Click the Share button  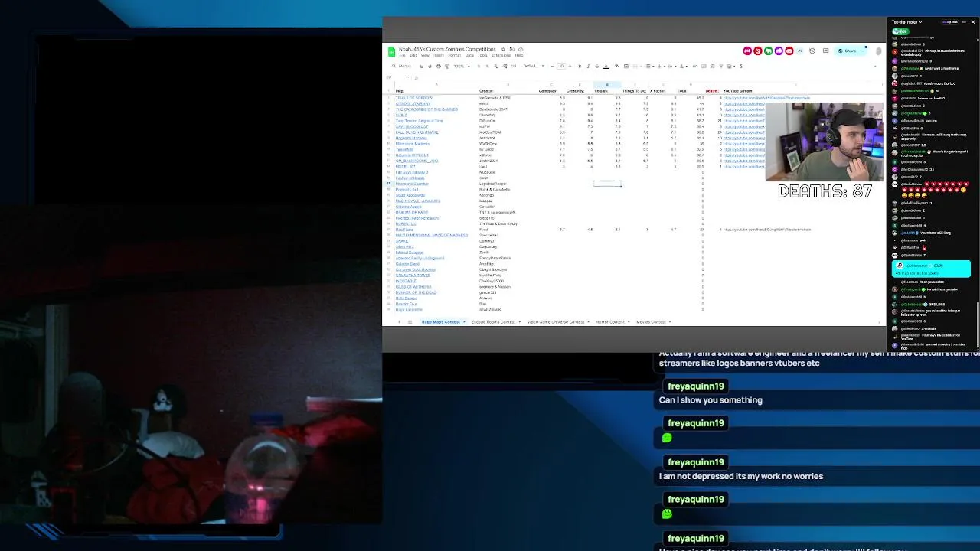846,51
